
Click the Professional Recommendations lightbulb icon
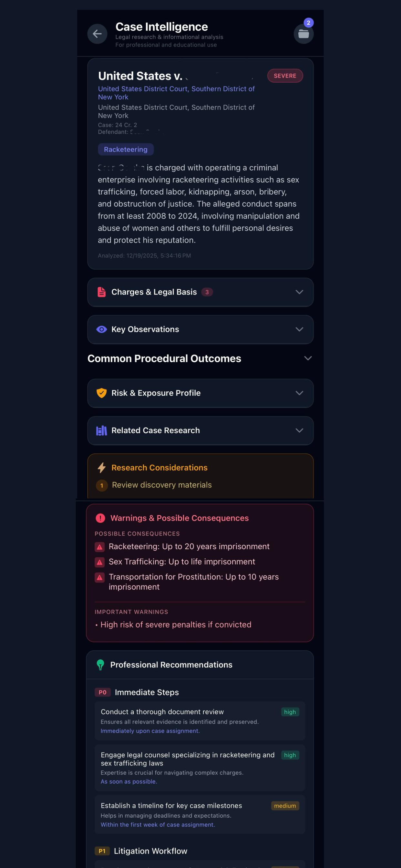point(100,665)
